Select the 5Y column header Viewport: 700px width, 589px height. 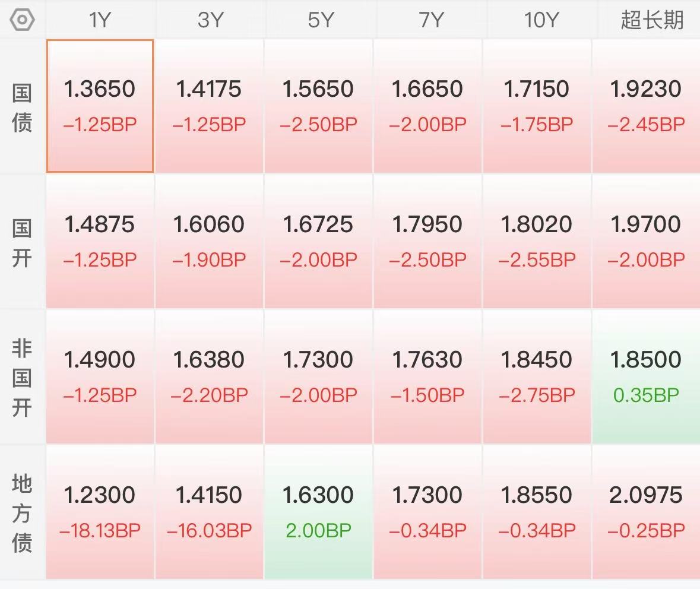pos(319,20)
